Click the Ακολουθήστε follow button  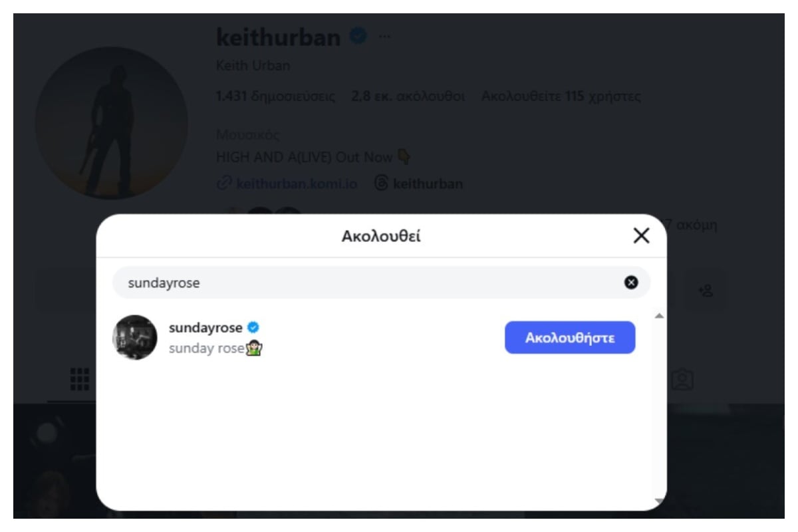point(570,337)
